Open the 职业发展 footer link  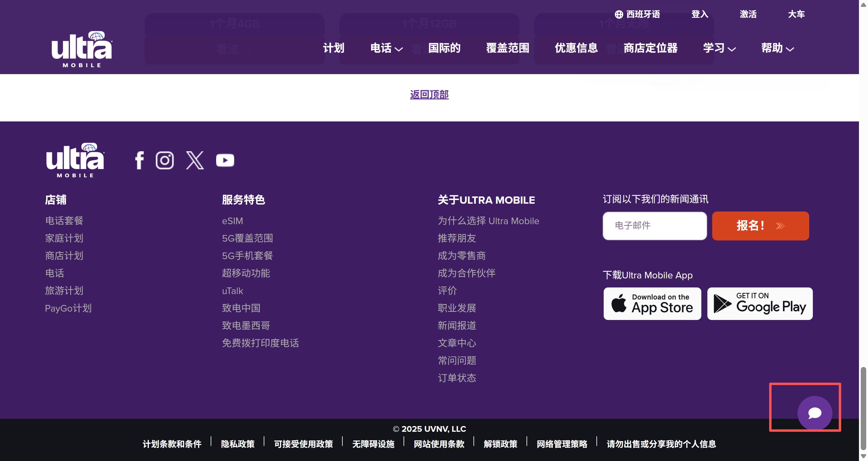click(457, 308)
